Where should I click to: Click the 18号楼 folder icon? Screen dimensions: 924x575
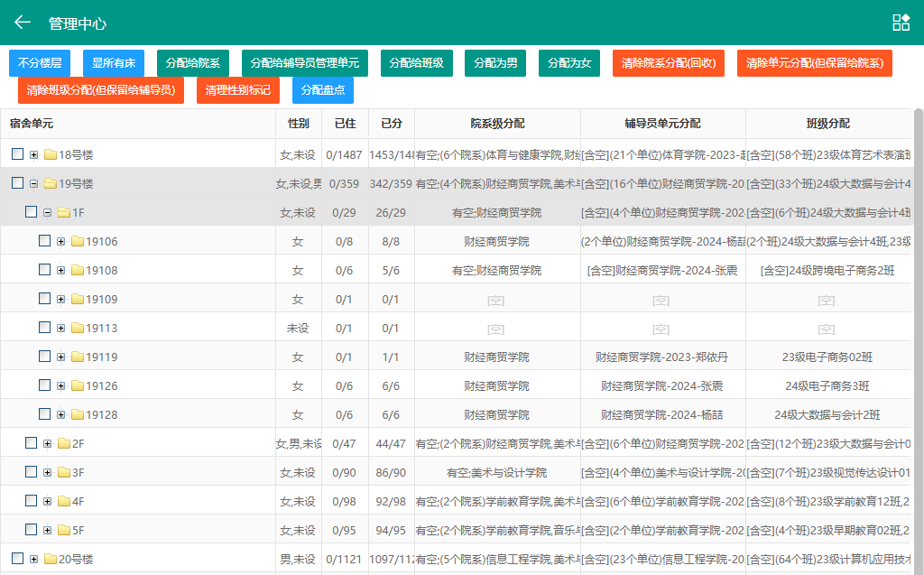click(x=51, y=154)
